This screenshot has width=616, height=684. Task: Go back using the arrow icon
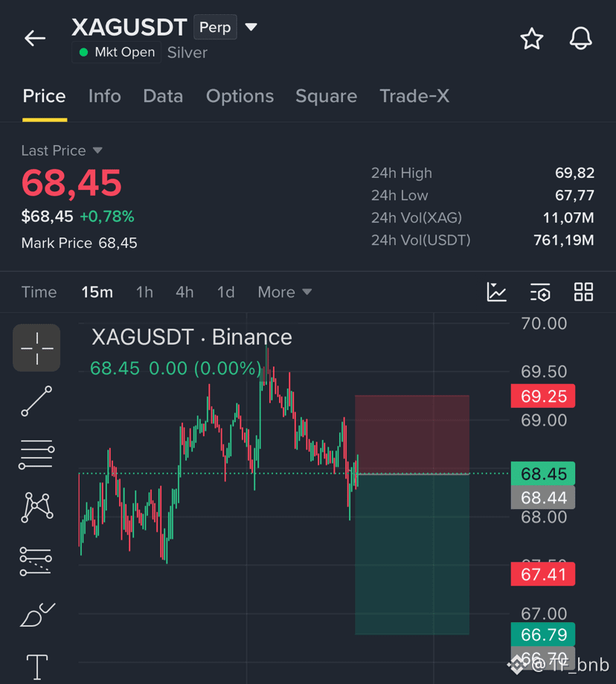tap(35, 39)
